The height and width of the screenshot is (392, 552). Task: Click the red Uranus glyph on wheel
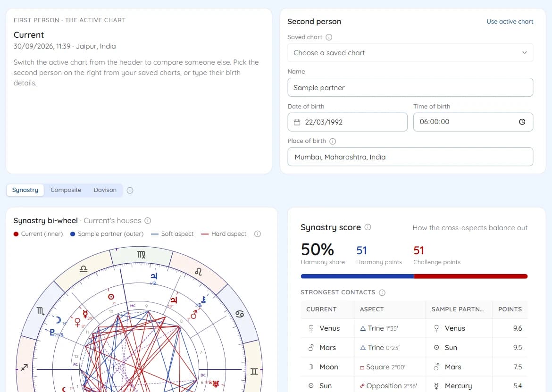[216, 384]
